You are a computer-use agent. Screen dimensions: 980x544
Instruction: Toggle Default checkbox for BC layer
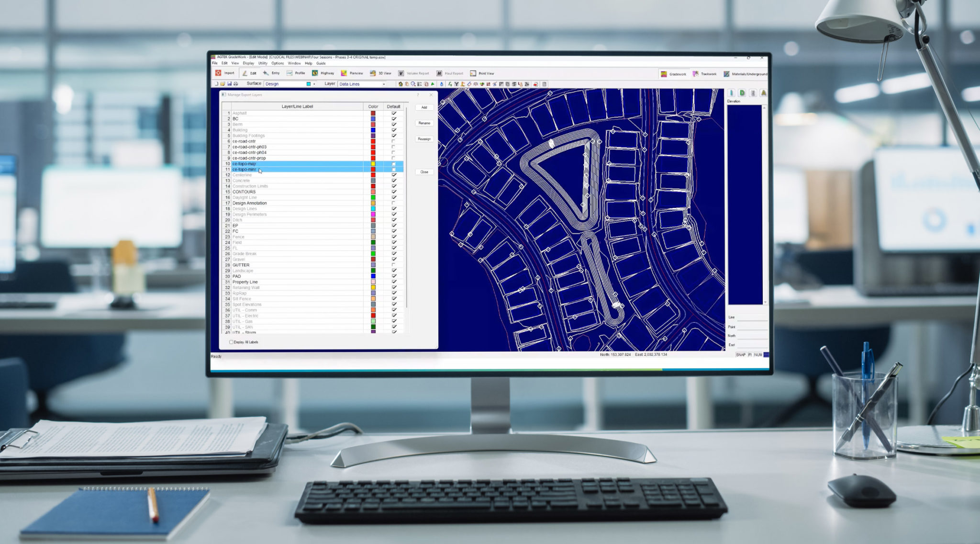(x=394, y=119)
